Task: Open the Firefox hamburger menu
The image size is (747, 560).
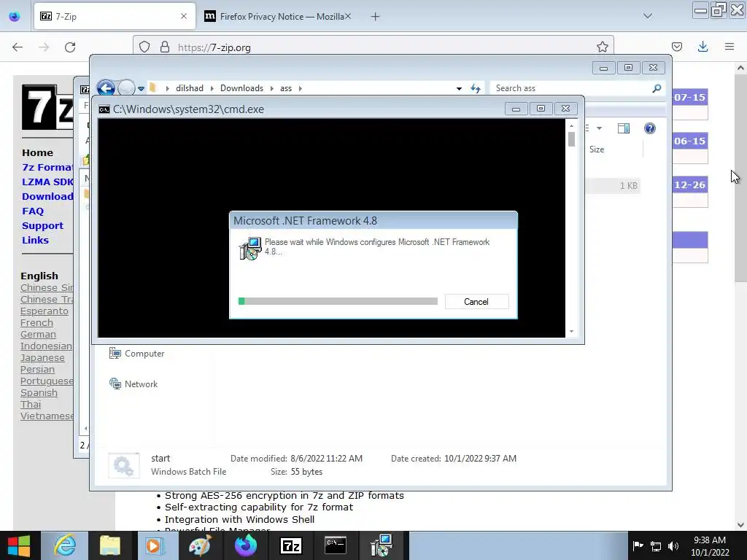Action: pos(729,47)
